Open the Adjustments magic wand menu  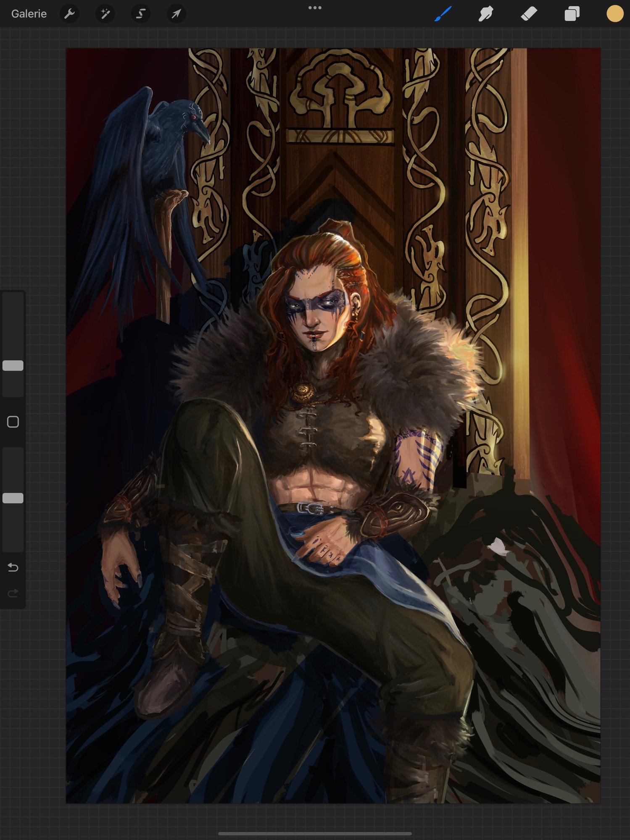105,14
